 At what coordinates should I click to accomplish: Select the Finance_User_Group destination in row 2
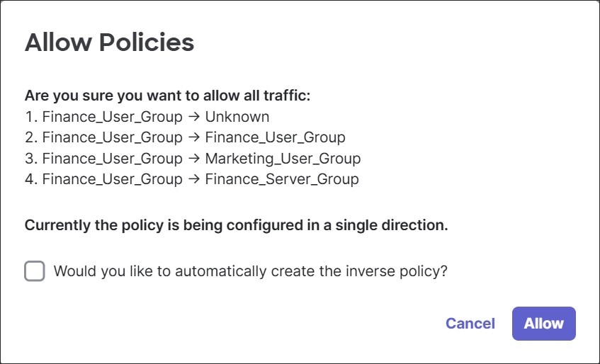click(275, 137)
